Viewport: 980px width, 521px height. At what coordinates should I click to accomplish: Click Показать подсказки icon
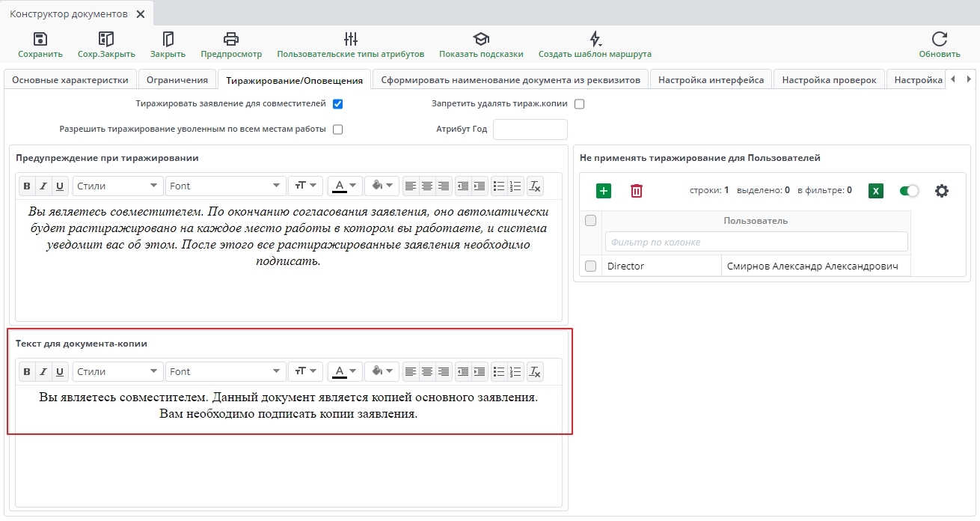pyautogui.click(x=480, y=40)
